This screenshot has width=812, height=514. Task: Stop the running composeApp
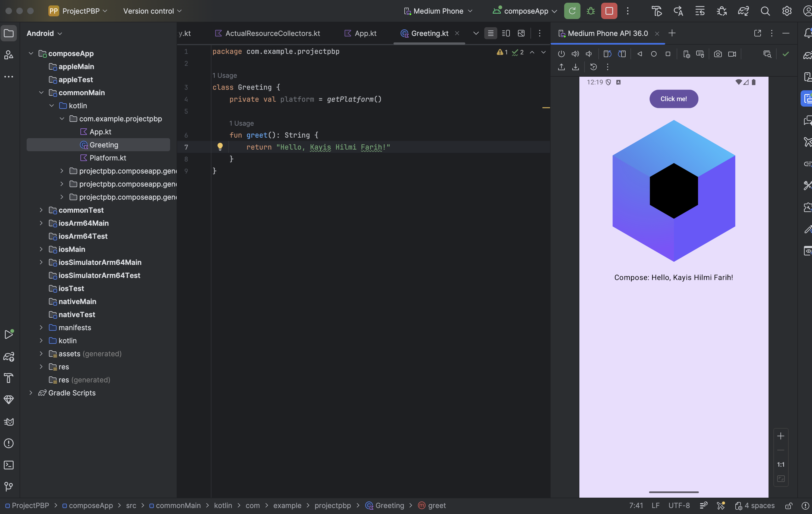click(x=609, y=11)
